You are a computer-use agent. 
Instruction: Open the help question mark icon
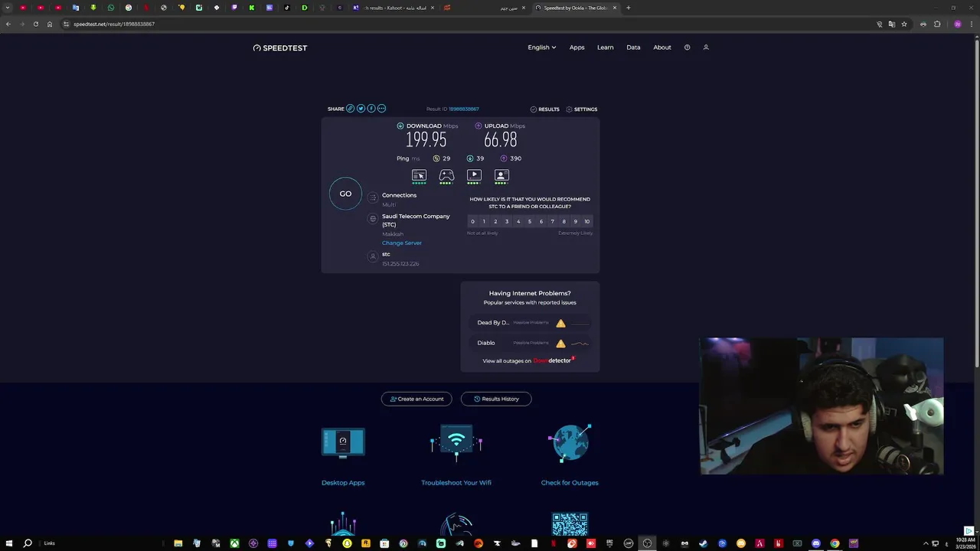tap(687, 47)
